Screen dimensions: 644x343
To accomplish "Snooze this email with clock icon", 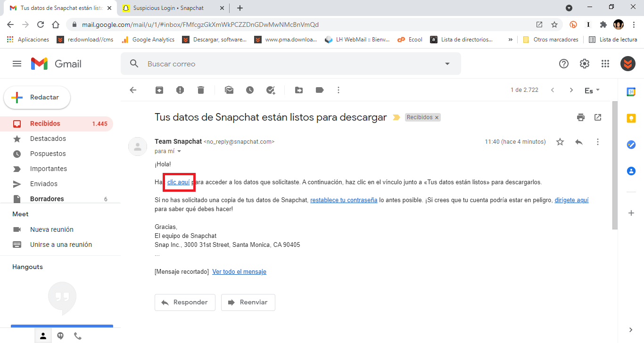I will [x=250, y=90].
